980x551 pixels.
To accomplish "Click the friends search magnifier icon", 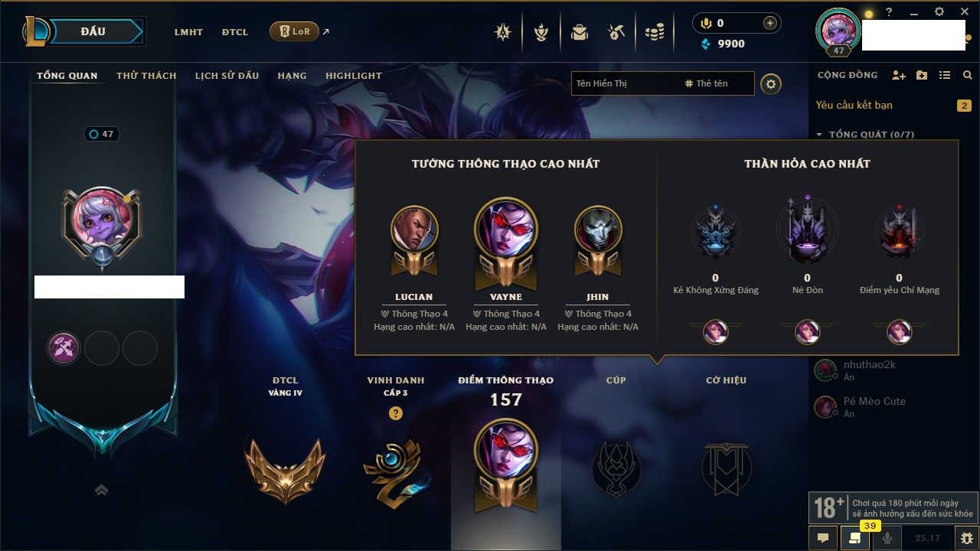I will click(968, 75).
